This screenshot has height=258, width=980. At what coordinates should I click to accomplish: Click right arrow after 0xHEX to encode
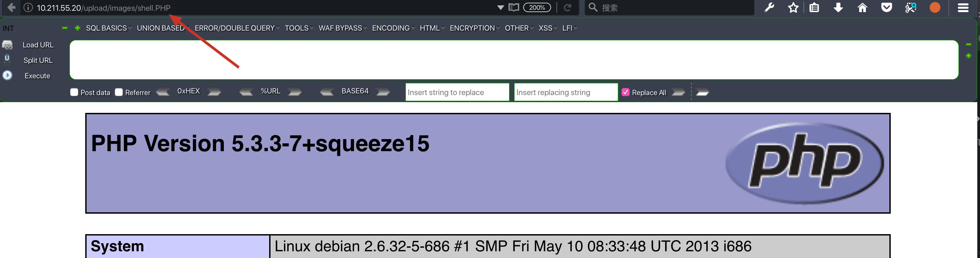(x=214, y=92)
